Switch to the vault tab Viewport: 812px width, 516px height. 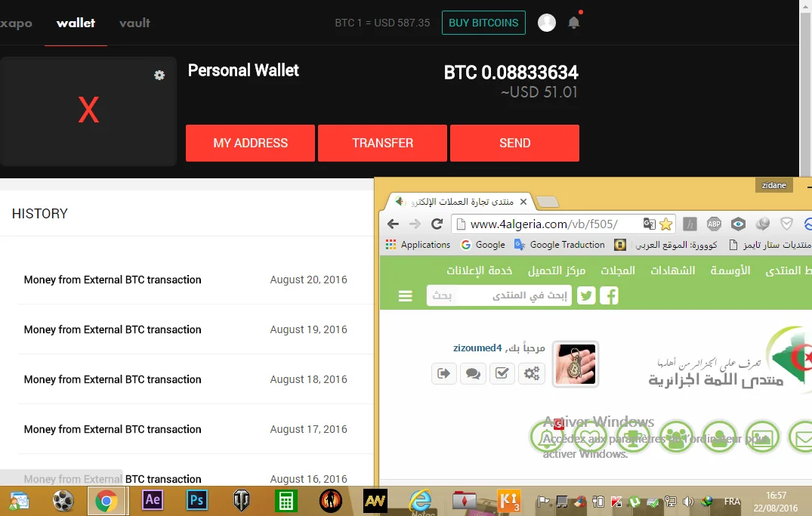click(134, 23)
